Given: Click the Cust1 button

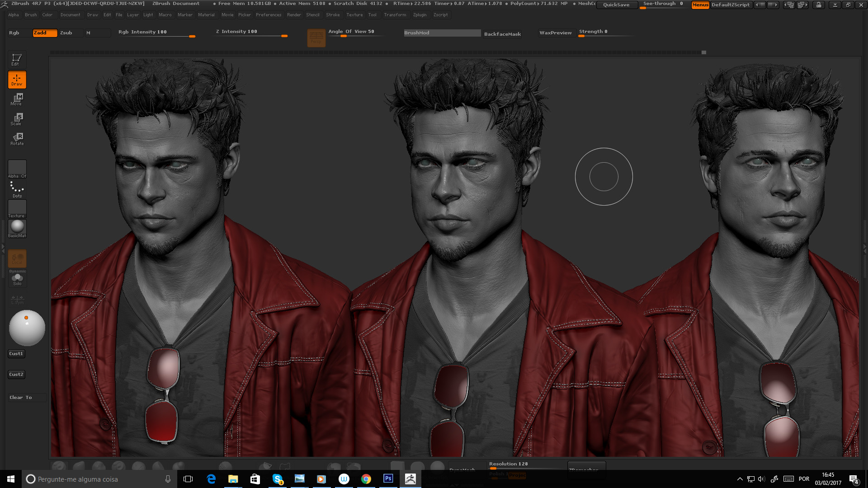Looking at the screenshot, I should (16, 354).
